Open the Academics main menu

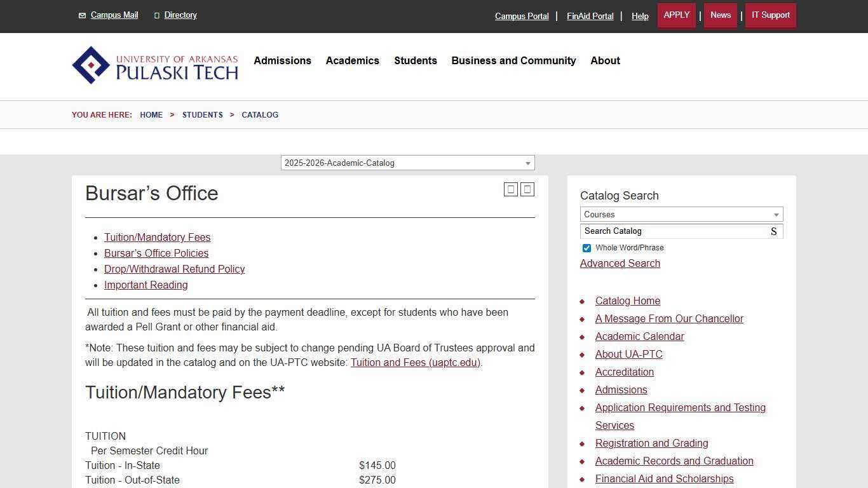coord(352,61)
